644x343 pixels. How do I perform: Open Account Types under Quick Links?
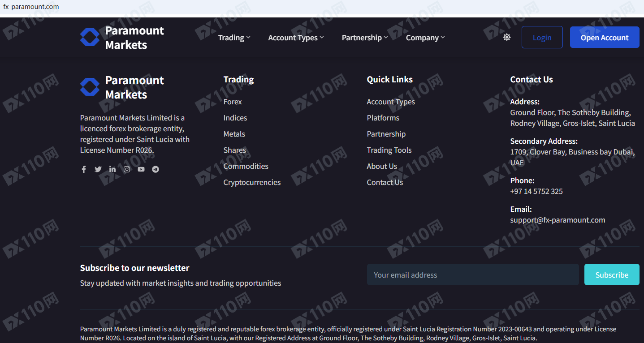coord(391,102)
